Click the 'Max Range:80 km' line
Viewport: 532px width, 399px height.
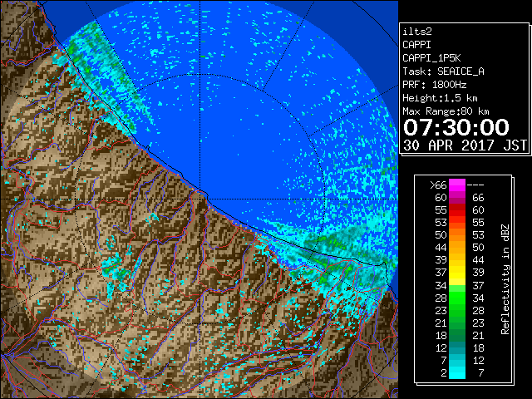pyautogui.click(x=446, y=111)
